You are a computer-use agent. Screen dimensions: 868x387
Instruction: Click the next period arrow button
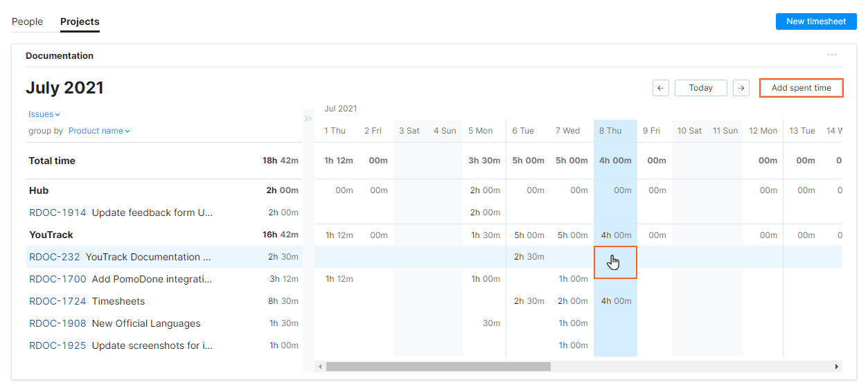741,88
